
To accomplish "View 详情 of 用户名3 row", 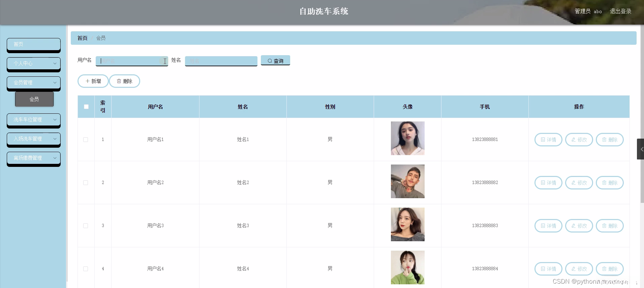I will click(x=548, y=226).
